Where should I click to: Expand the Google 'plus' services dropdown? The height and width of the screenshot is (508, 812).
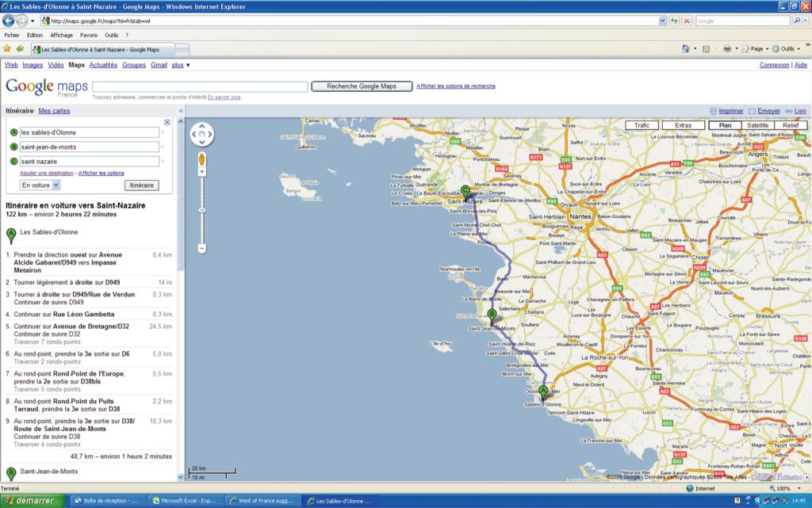point(181,65)
